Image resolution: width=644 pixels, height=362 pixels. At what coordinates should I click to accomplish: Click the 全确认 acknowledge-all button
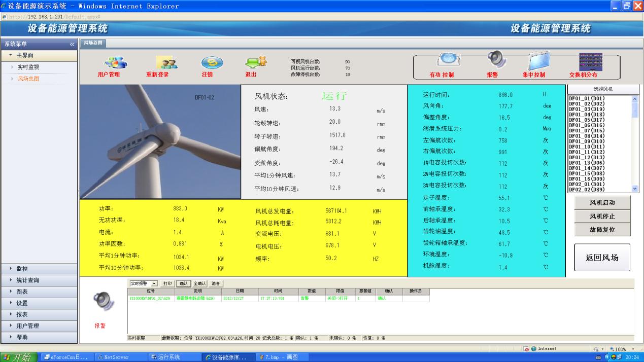(x=200, y=283)
